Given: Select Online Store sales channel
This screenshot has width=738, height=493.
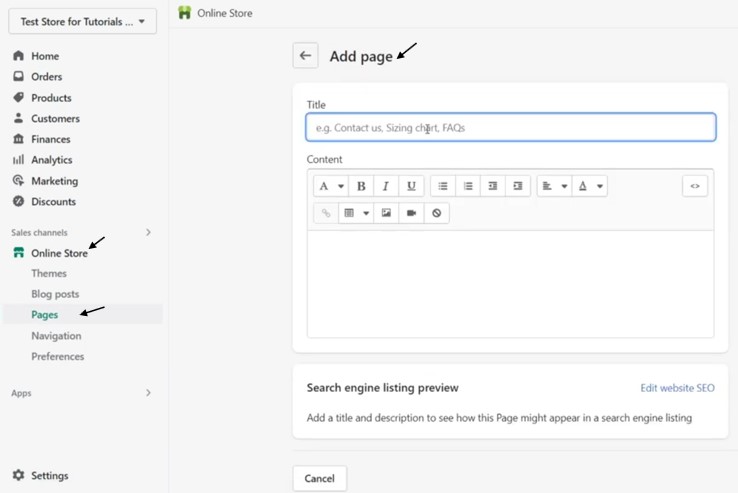Looking at the screenshot, I should tap(59, 253).
